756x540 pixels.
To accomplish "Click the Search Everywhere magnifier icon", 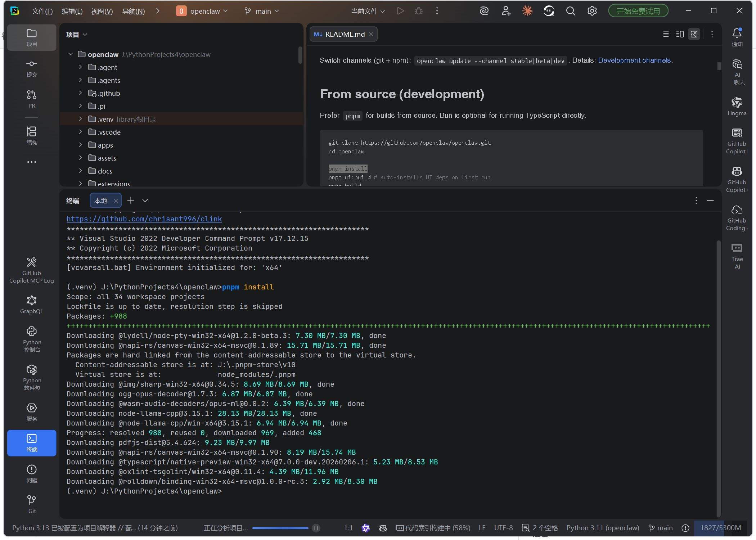I will (570, 11).
